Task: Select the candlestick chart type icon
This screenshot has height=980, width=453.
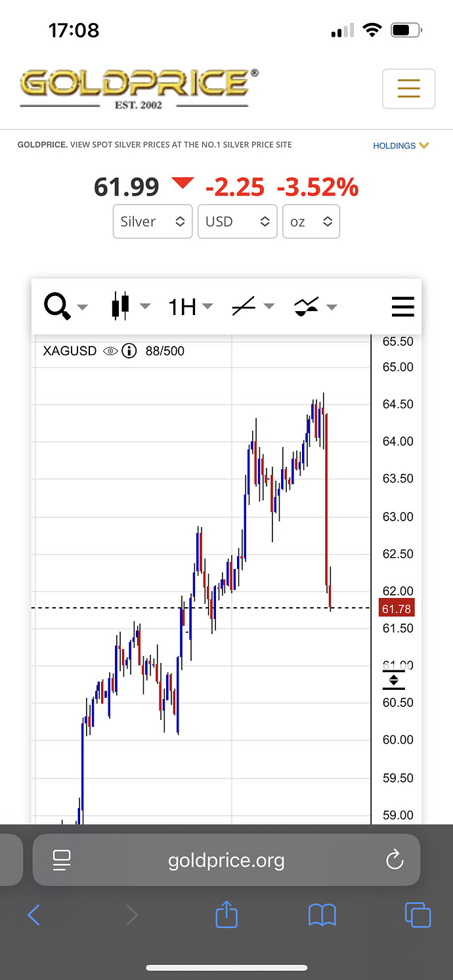Action: click(121, 307)
